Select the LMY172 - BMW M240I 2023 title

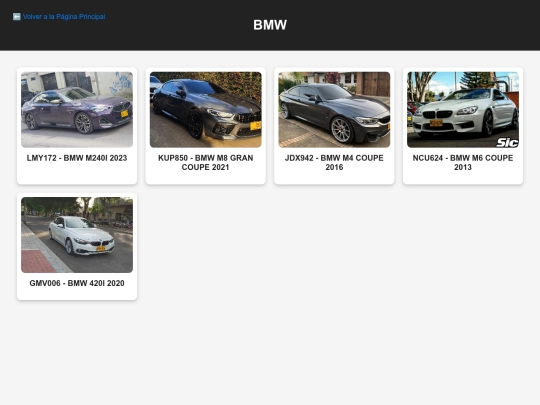(77, 158)
